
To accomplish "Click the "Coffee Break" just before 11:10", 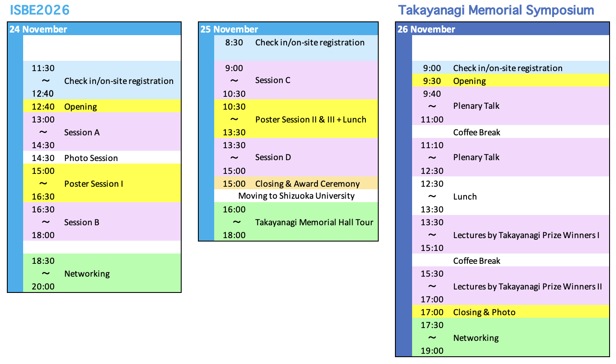I will click(477, 132).
